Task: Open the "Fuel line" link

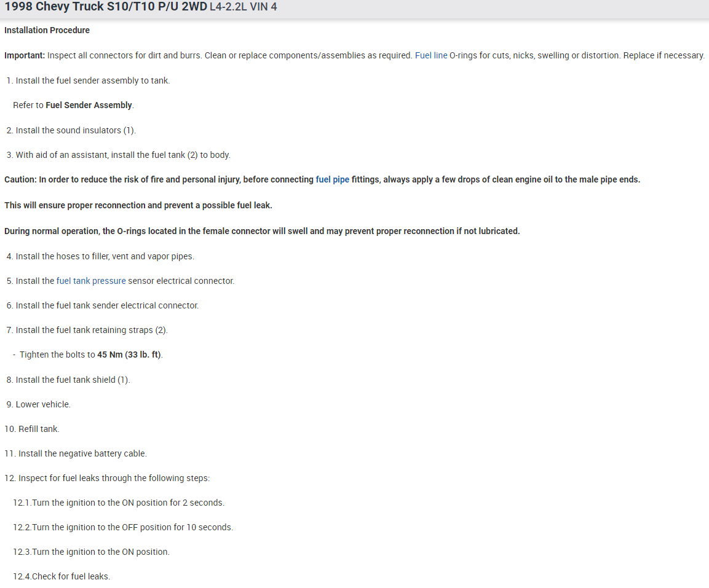Action: [x=431, y=55]
